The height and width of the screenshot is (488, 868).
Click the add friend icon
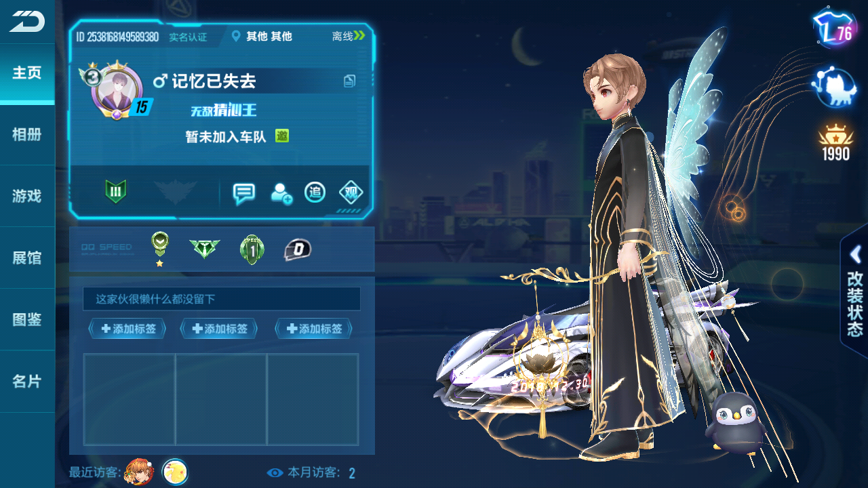[281, 194]
